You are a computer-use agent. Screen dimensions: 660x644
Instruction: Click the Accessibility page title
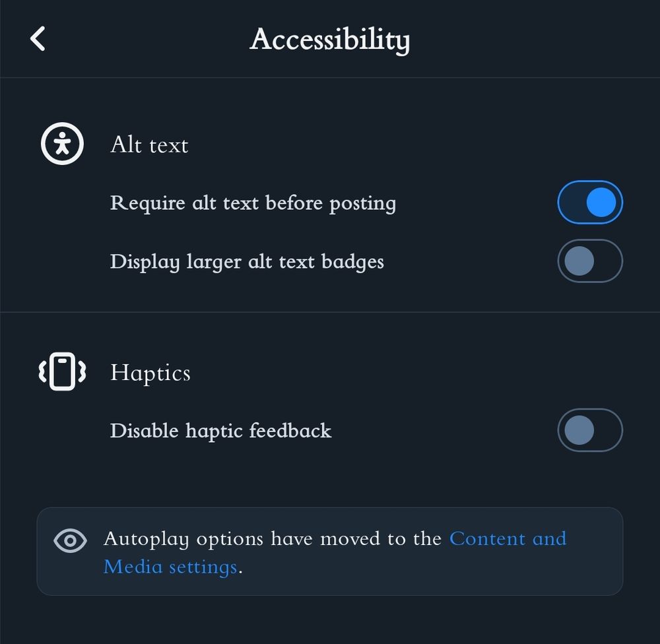[329, 40]
